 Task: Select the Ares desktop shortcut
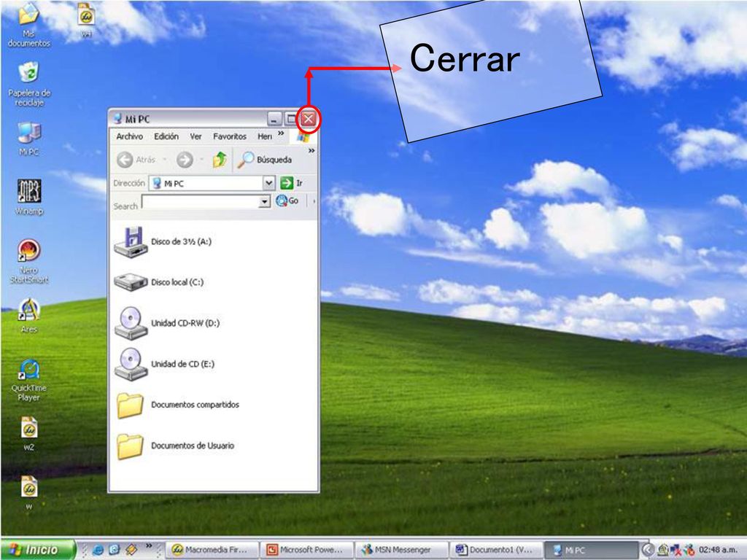click(x=29, y=315)
